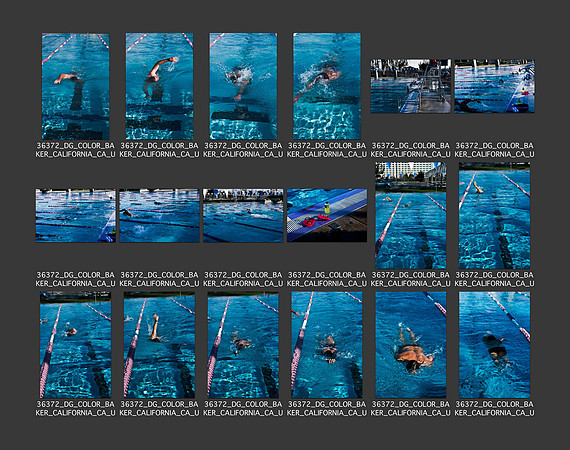Open top-row thumbnail of swimmer with raised bent arm
The height and width of the screenshot is (450, 570).
click(159, 86)
